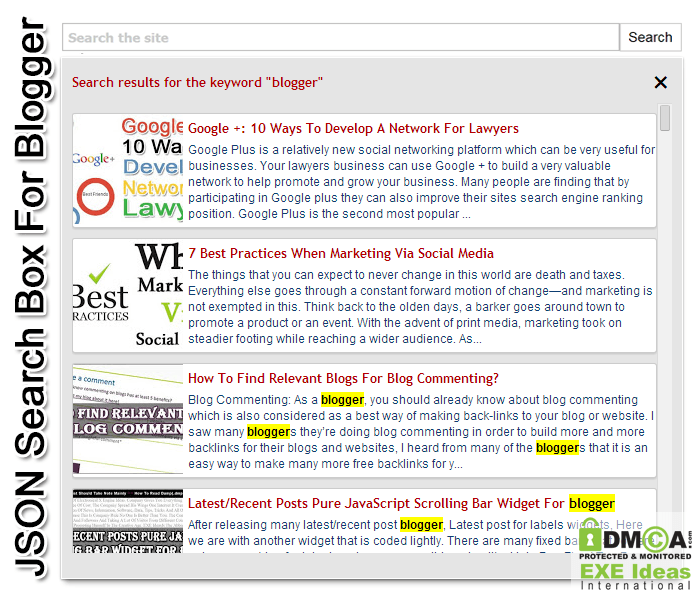Image resolution: width=700 pixels, height=600 pixels.
Task: Click the Blog Commenting excerpt paragraph
Action: 421,432
